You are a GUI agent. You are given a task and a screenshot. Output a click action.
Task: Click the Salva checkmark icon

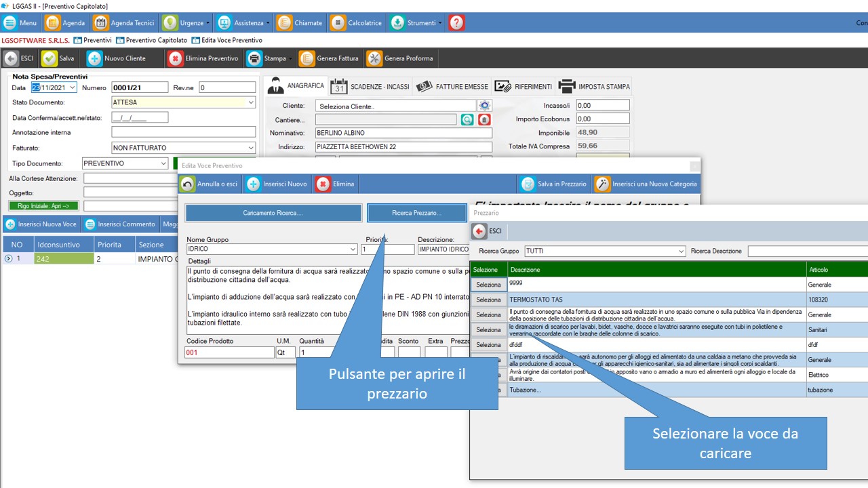tap(50, 58)
